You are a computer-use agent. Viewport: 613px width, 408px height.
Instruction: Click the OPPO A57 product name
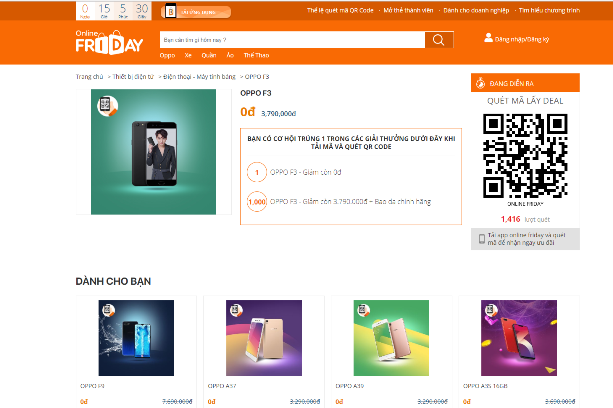222,386
